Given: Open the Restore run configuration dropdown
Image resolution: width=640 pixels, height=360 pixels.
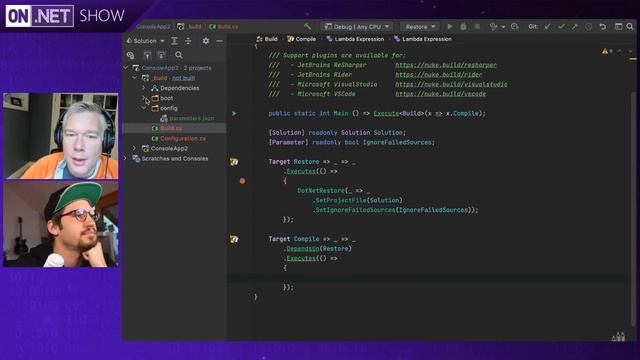Looking at the screenshot, I should coord(420,27).
